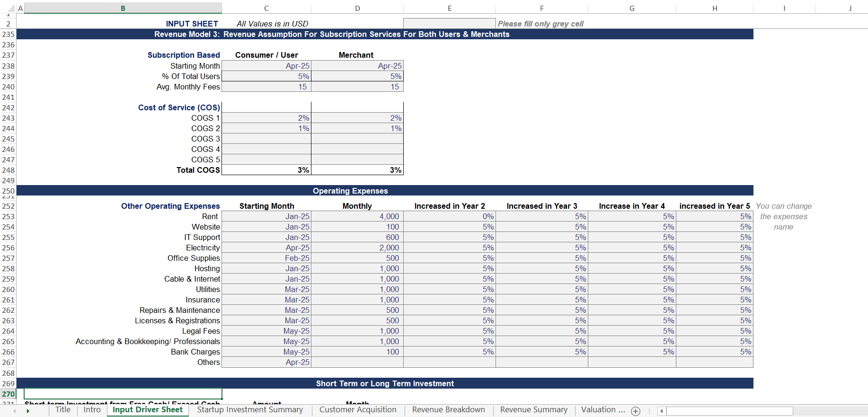Select column C header
The width and height of the screenshot is (868, 417).
pos(266,8)
